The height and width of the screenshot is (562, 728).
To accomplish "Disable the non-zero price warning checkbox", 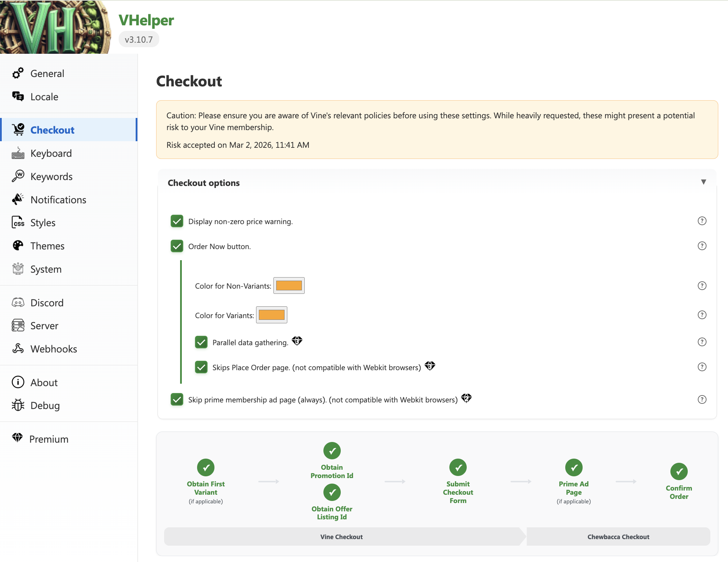I will [177, 221].
